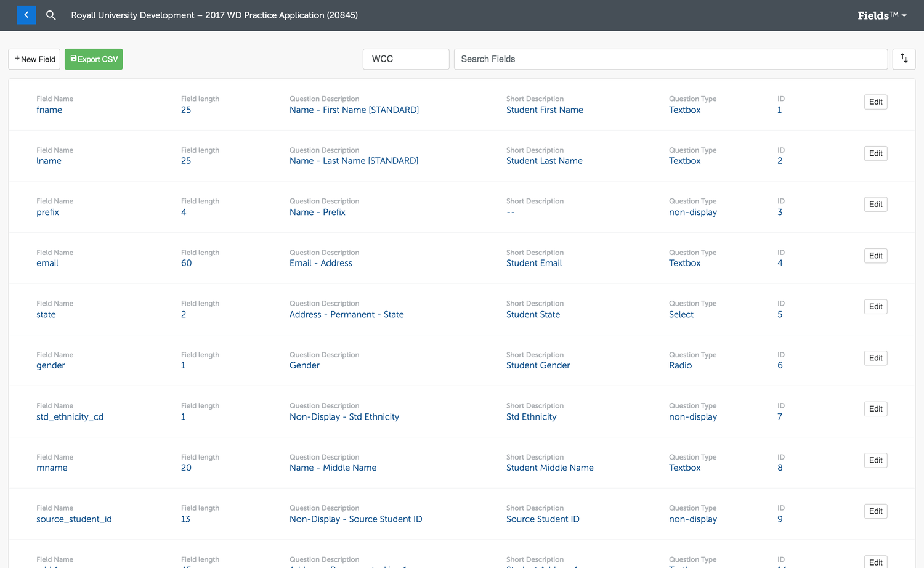Viewport: 924px width, 568px height.
Task: Open the Non-Display - Std Ethnicity link
Action: click(344, 416)
